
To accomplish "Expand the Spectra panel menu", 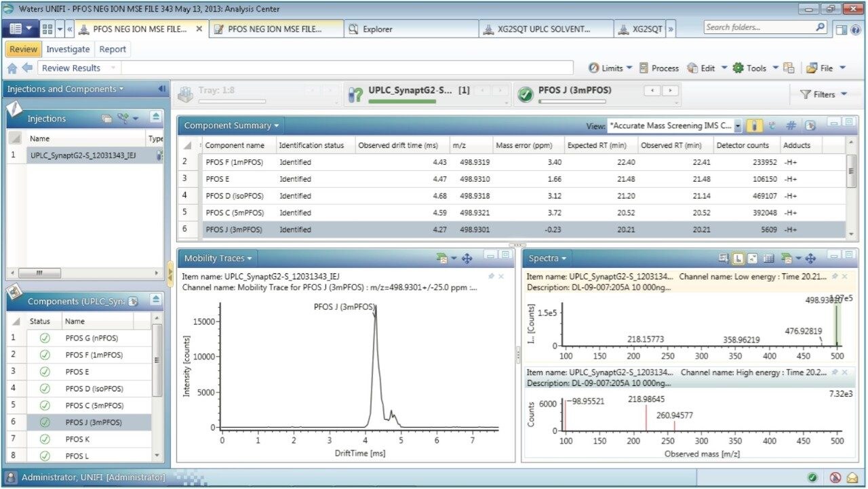I will click(547, 258).
